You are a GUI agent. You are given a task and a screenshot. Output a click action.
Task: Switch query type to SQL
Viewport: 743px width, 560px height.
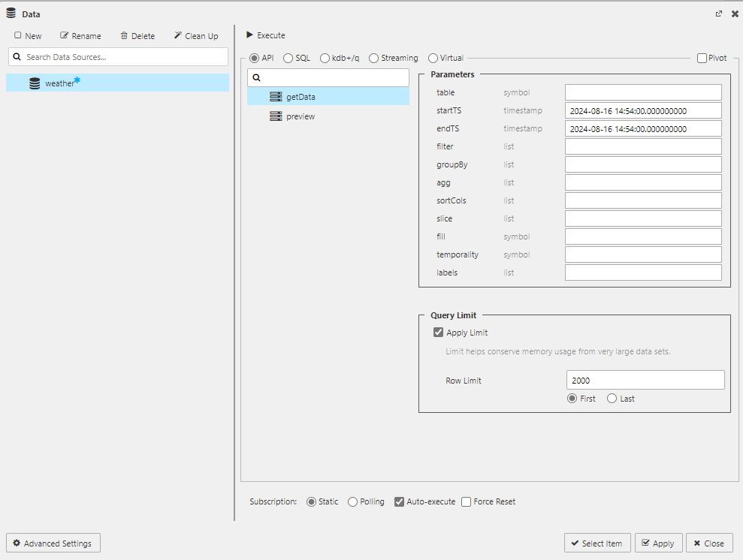(288, 57)
